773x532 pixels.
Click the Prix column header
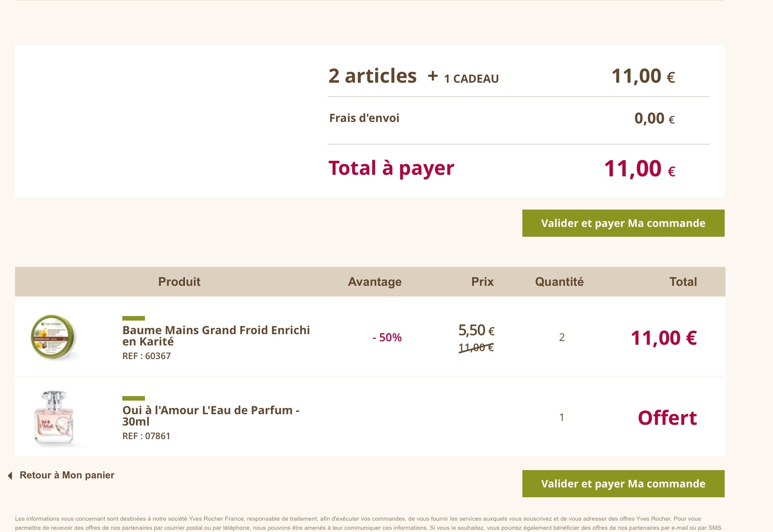point(482,282)
